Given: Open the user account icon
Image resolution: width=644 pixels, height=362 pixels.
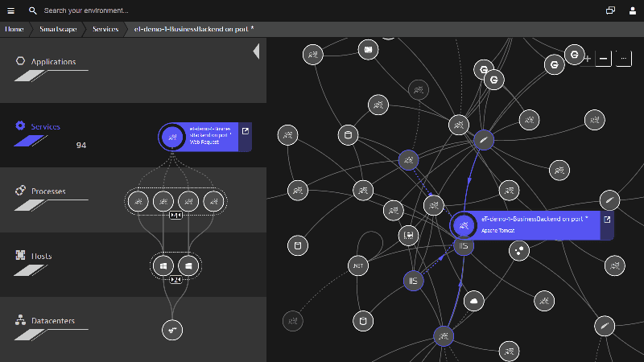Looking at the screenshot, I should tap(630, 10).
